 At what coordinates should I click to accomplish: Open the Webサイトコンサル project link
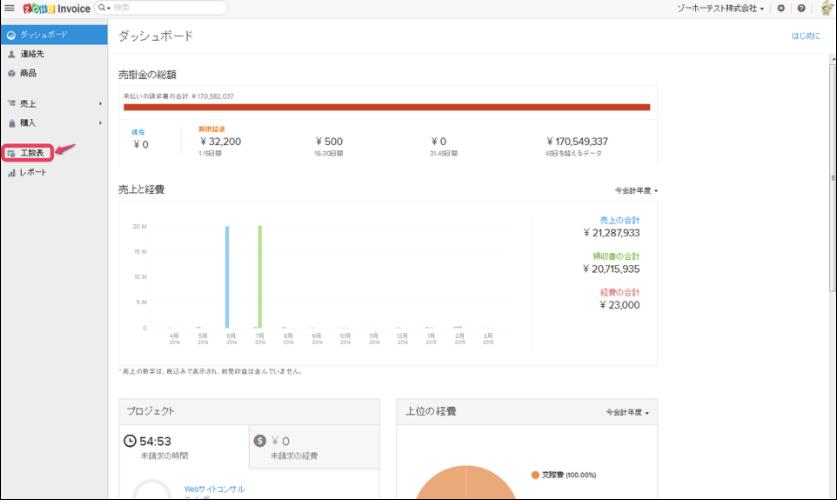tap(214, 489)
